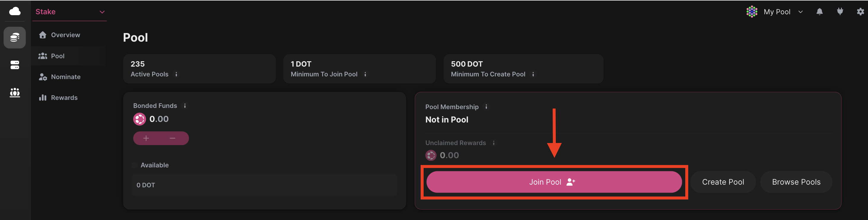Screen dimensions: 868x220
Task: Select the Pool menu item
Action: pos(69,56)
